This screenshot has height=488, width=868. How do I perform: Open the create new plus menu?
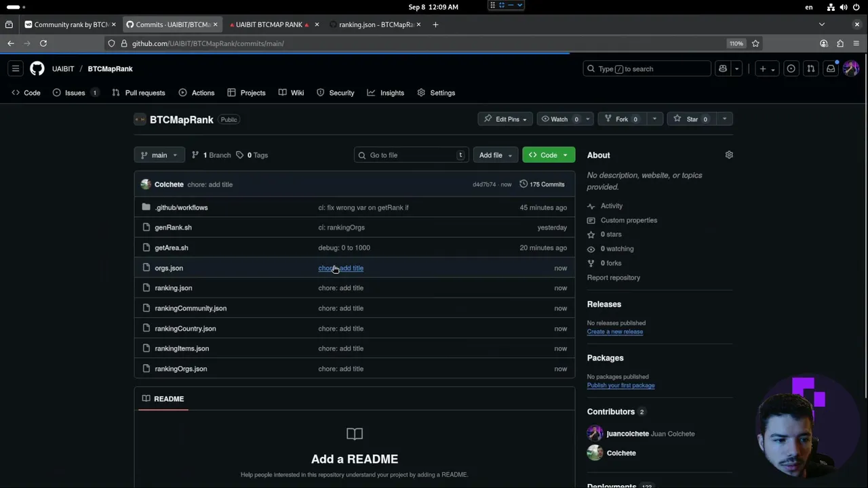767,68
